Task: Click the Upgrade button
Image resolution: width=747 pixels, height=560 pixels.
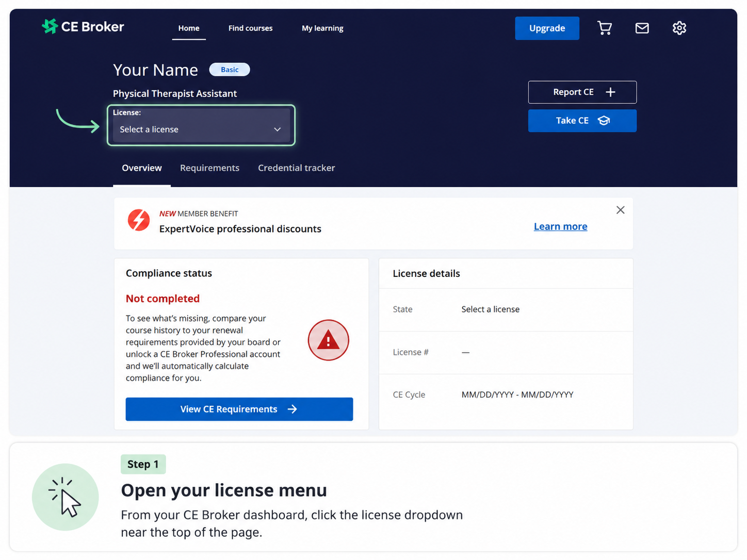Action: click(547, 28)
